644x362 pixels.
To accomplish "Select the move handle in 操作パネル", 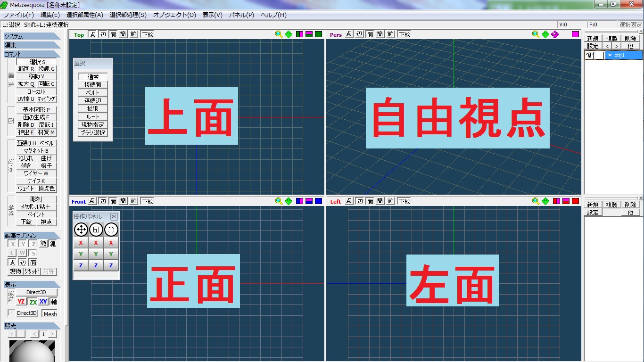I will click(81, 230).
